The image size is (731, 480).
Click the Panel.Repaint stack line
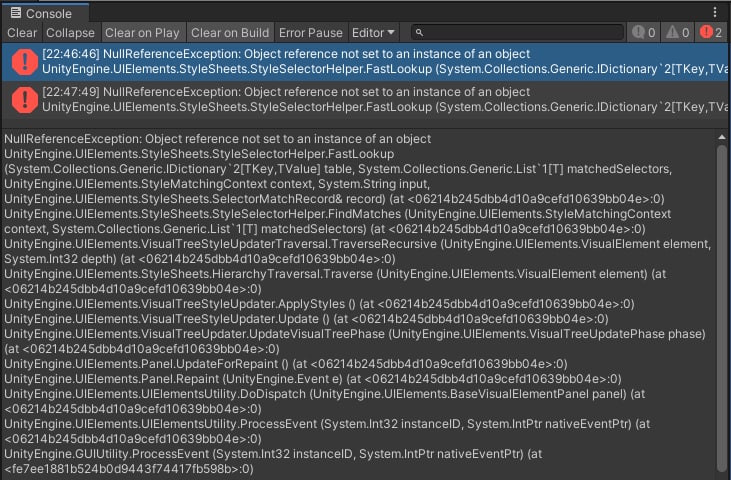[313, 378]
